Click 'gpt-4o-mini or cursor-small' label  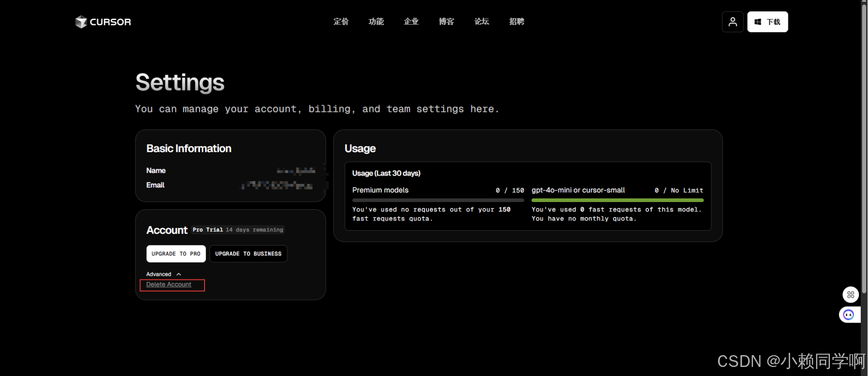coord(578,190)
